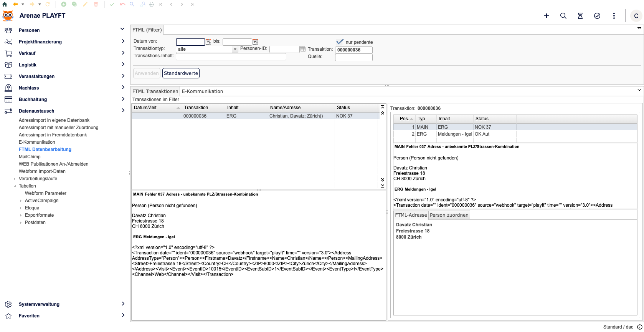Click the circled checkmark header icon
The image size is (644, 332).
tap(597, 16)
